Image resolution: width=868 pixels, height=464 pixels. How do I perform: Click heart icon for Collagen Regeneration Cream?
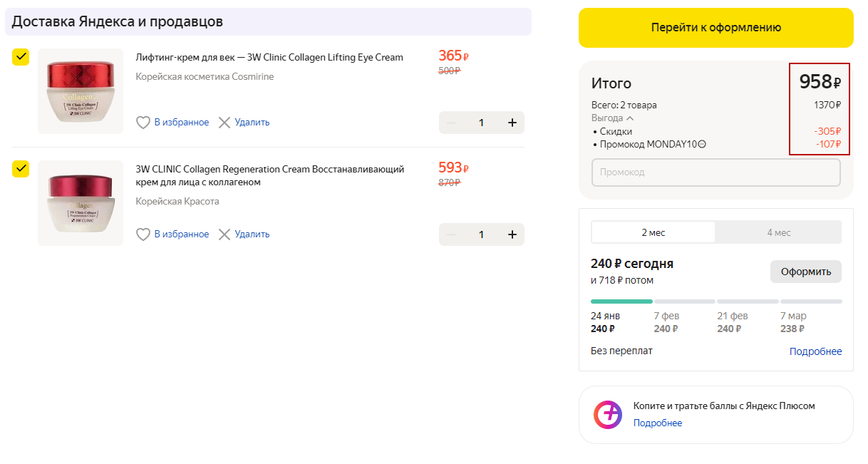tap(143, 234)
